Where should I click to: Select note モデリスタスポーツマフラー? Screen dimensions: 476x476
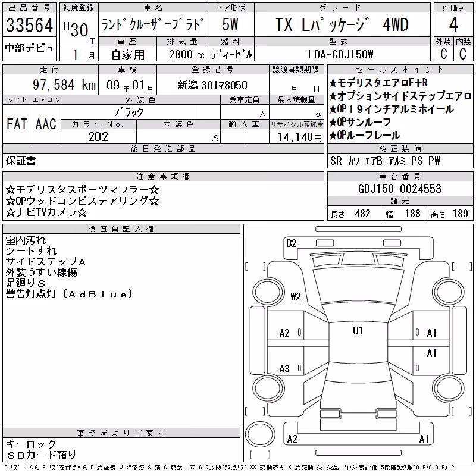(82, 190)
